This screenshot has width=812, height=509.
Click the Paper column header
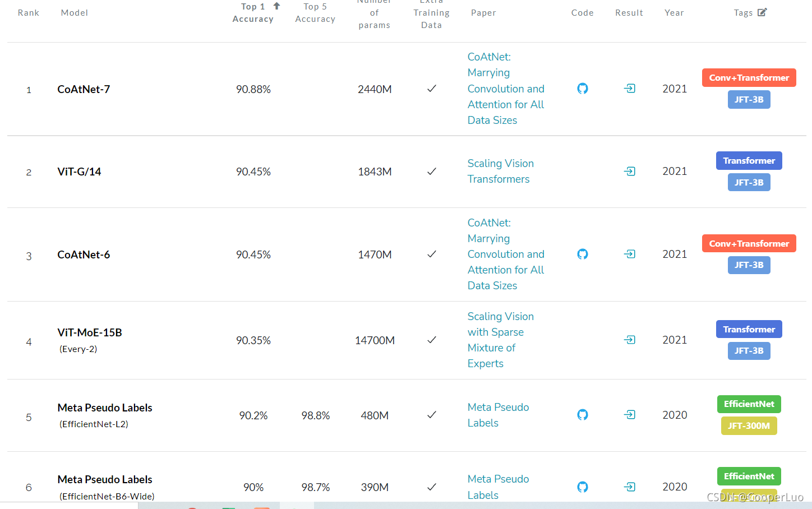(x=483, y=13)
